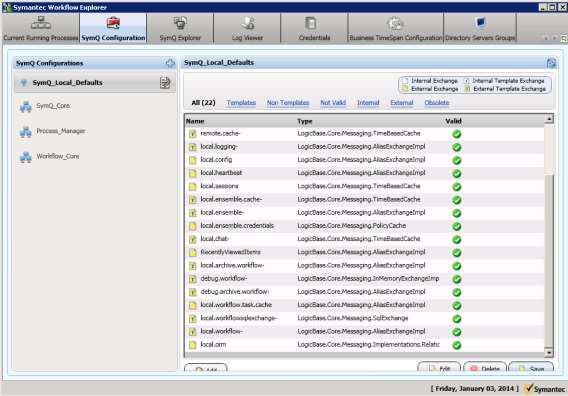Select the local.sessions row name
This screenshot has height=396, width=568.
click(220, 186)
